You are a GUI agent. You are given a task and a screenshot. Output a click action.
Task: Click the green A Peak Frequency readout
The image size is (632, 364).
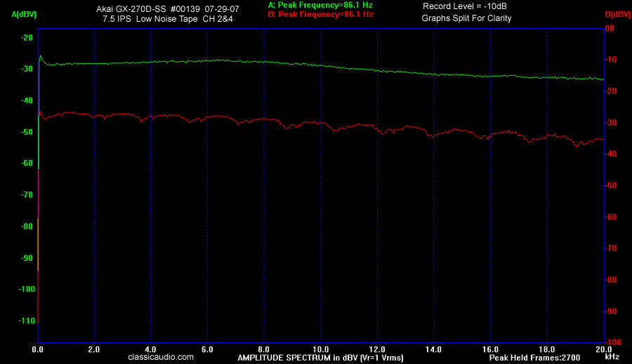coord(320,4)
